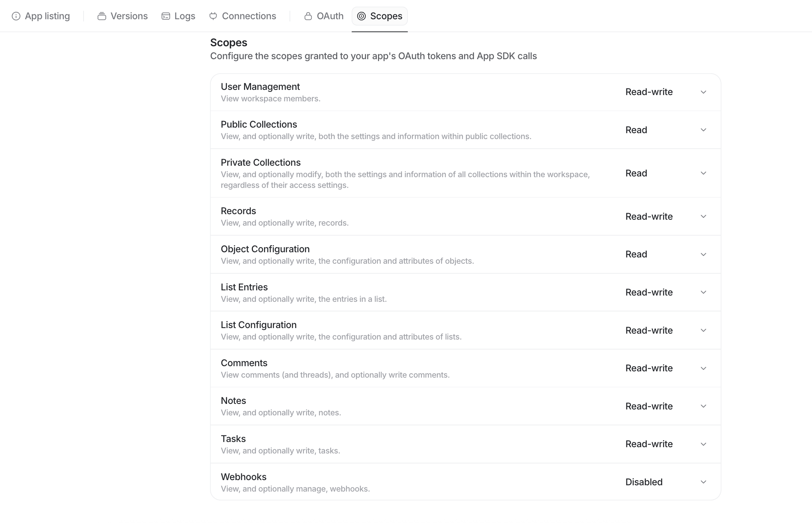Go to the Connections tab
This screenshot has height=523, width=812.
point(243,16)
